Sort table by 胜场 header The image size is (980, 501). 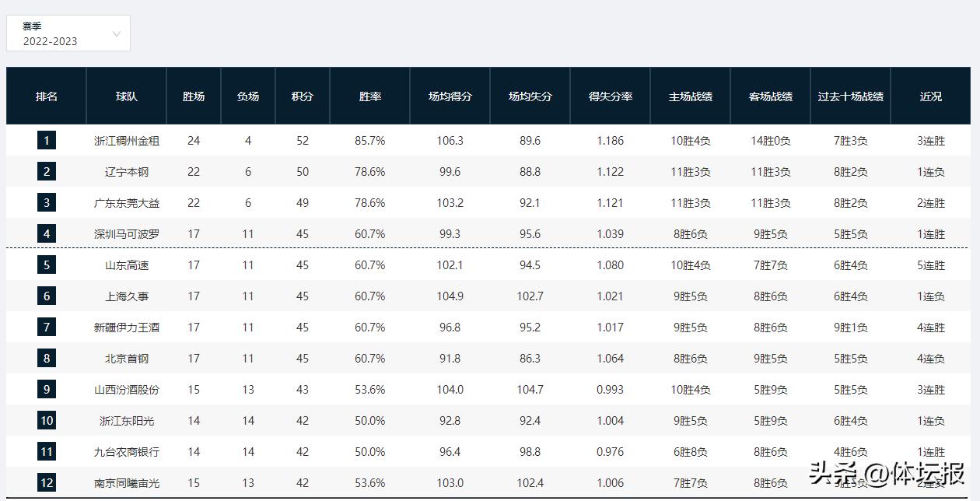coord(194,96)
